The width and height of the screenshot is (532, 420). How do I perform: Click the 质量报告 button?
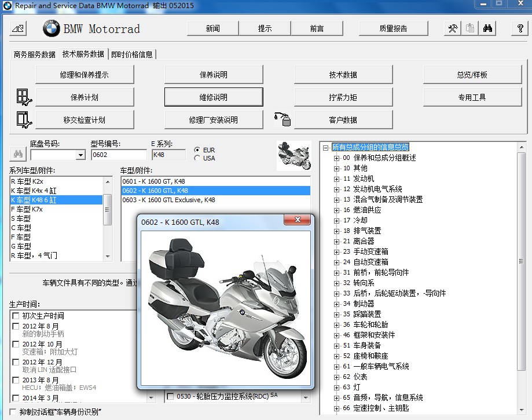click(393, 28)
